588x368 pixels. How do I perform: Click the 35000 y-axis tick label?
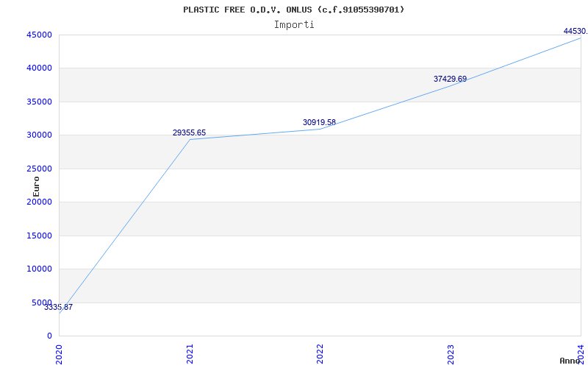pyautogui.click(x=38, y=102)
